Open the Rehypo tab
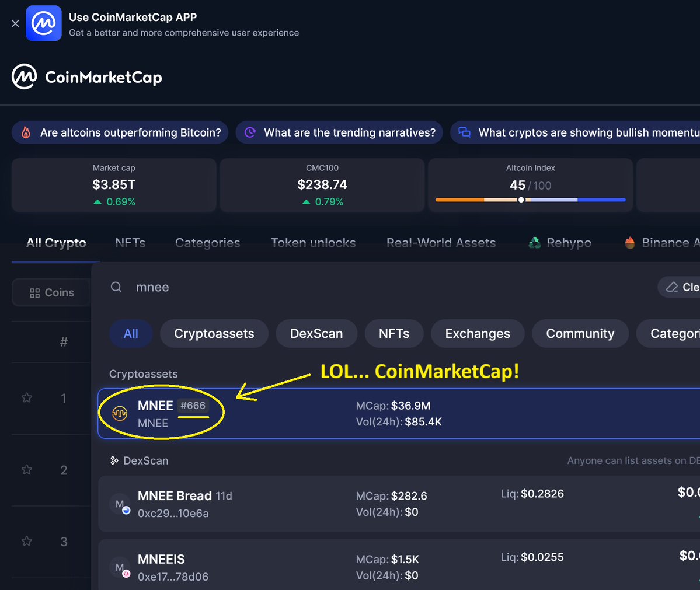 point(560,243)
